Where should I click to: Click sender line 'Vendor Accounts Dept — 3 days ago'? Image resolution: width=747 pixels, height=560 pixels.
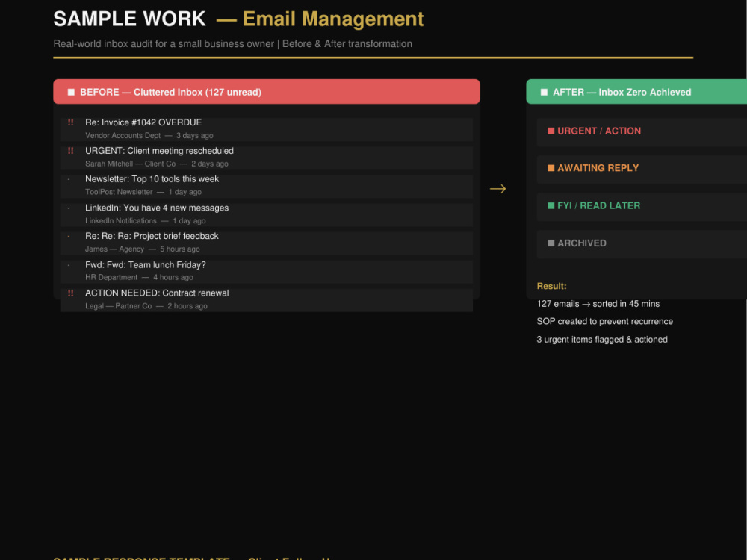coord(149,136)
